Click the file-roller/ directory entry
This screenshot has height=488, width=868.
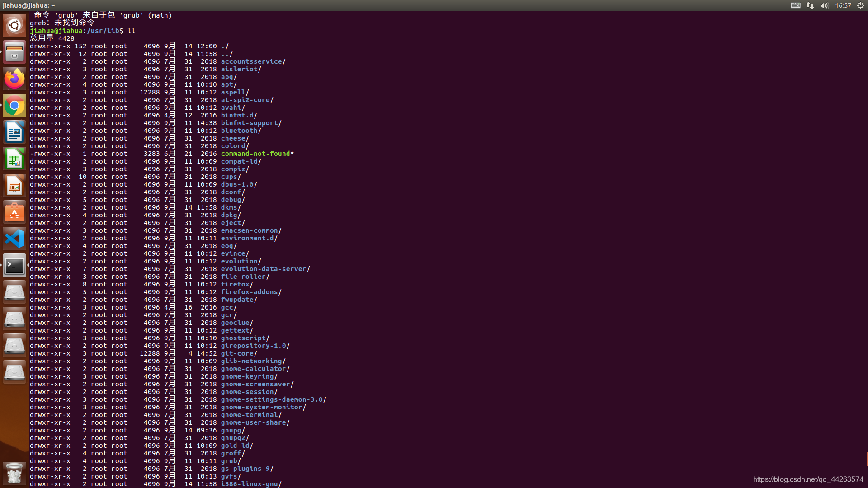pyautogui.click(x=245, y=277)
